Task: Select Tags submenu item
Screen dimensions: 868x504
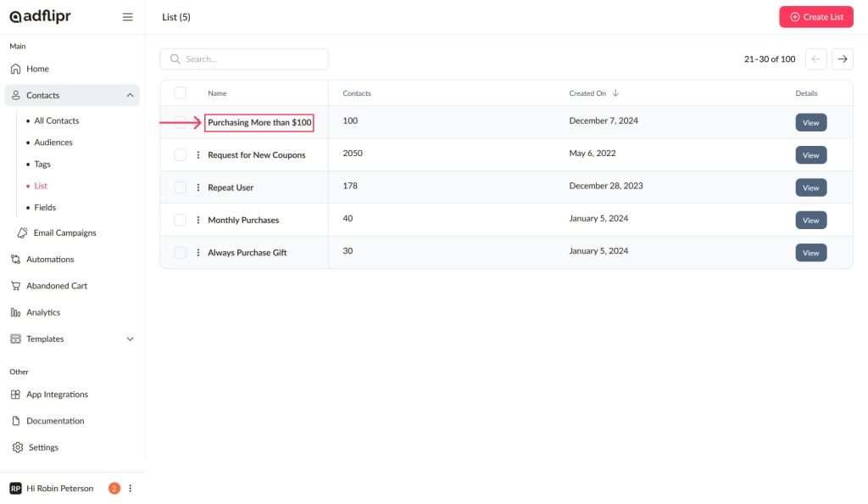Action: click(x=42, y=165)
